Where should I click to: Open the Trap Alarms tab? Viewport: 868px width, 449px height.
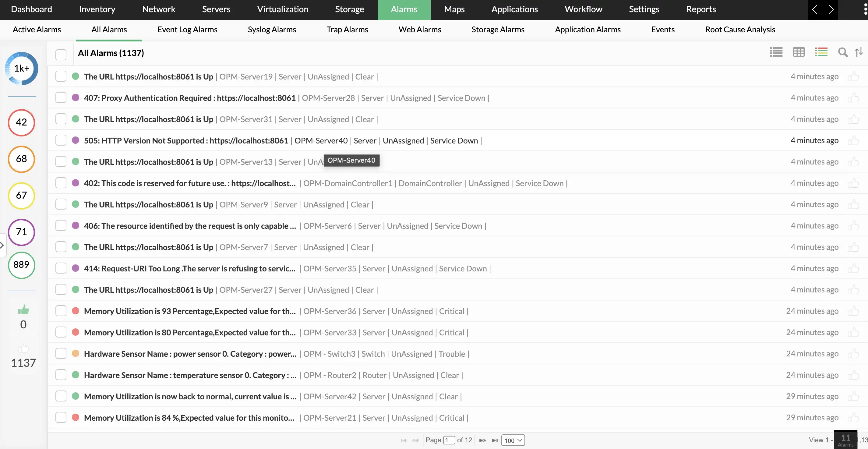tap(347, 30)
